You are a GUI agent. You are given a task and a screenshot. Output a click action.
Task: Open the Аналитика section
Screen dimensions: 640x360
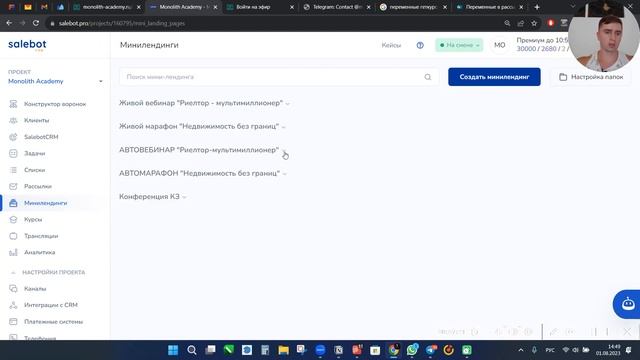[39, 252]
